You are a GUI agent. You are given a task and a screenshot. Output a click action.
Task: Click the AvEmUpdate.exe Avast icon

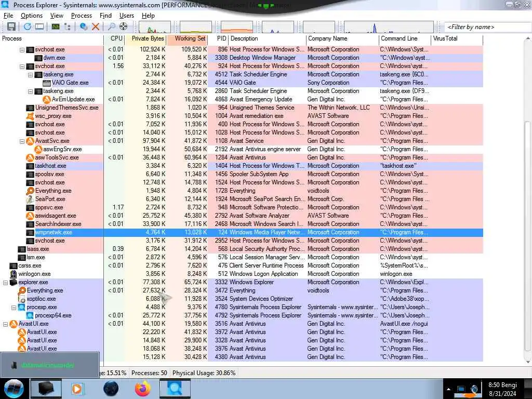(x=46, y=99)
